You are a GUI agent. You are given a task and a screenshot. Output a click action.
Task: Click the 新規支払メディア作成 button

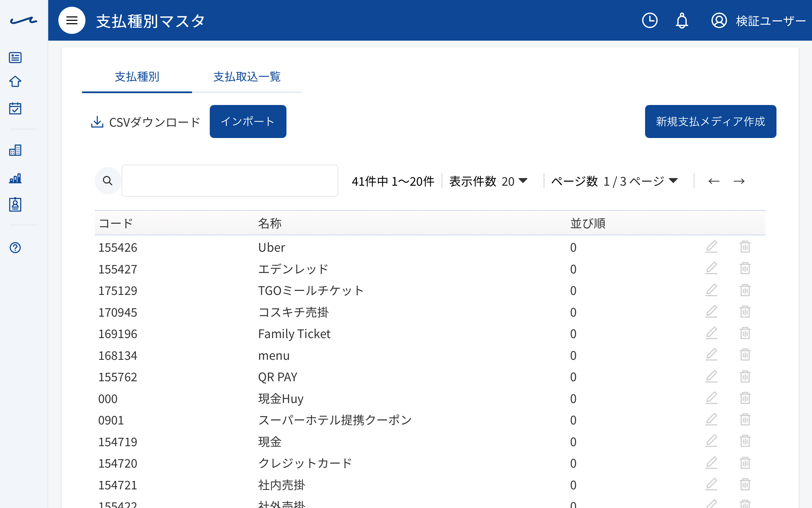click(x=710, y=121)
